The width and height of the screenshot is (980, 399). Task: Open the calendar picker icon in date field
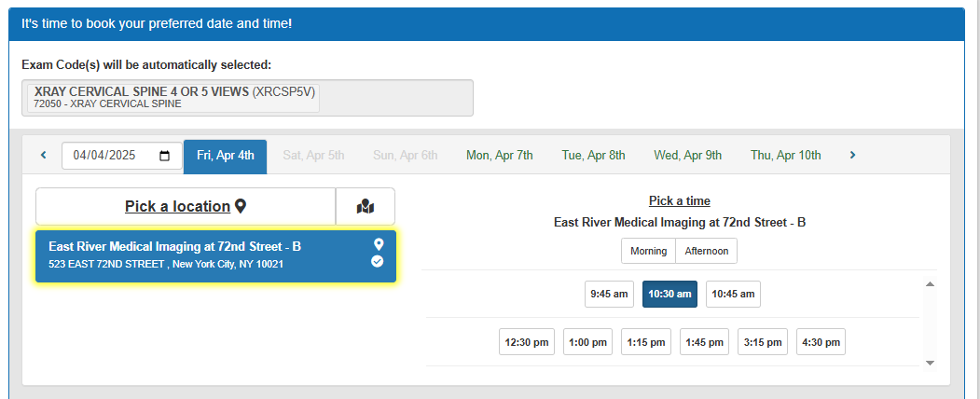(165, 156)
